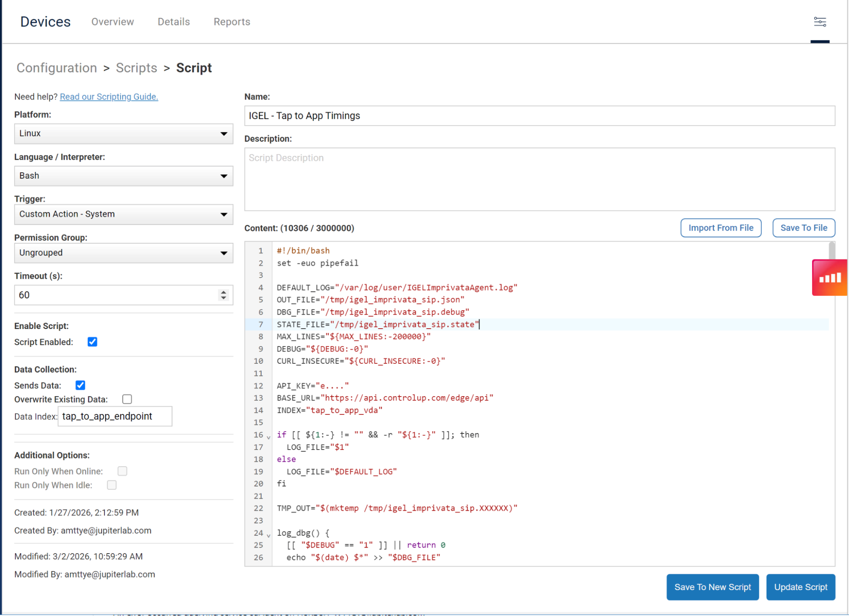
Task: Go to the Reports tab
Action: pyautogui.click(x=231, y=22)
